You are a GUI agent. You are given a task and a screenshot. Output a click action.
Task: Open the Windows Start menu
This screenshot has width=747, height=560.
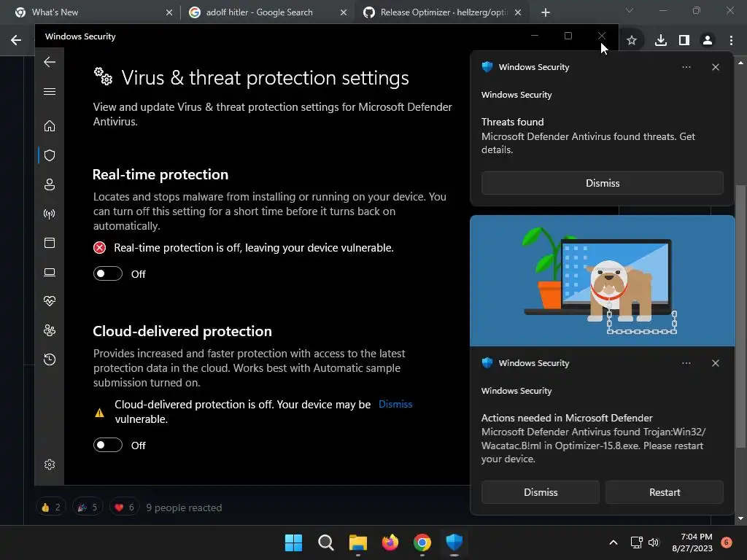[293, 542]
